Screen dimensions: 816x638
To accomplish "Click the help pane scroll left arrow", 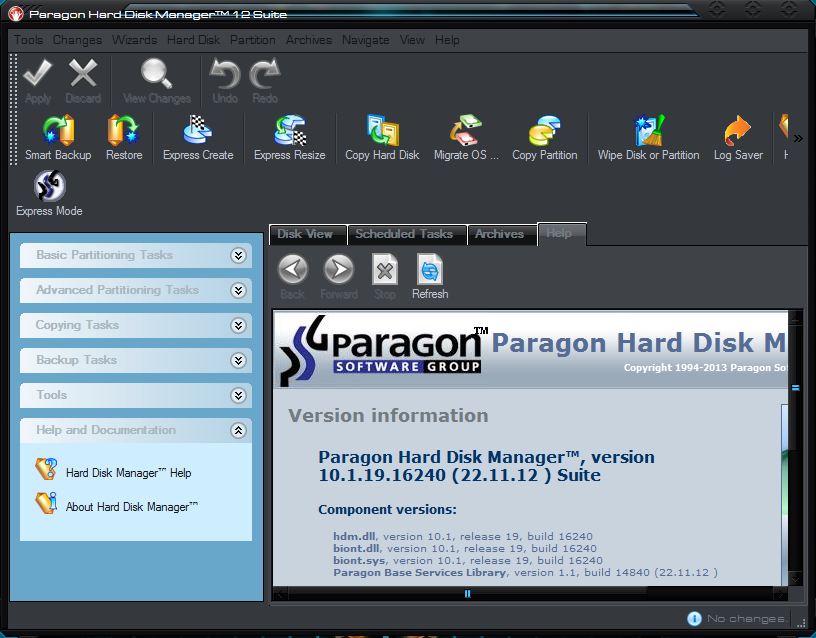I will [280, 593].
